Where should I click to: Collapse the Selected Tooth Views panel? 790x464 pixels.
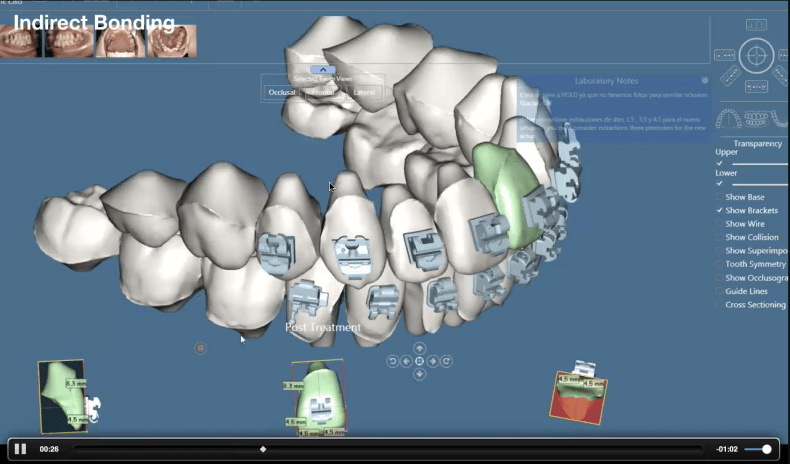coord(323,70)
